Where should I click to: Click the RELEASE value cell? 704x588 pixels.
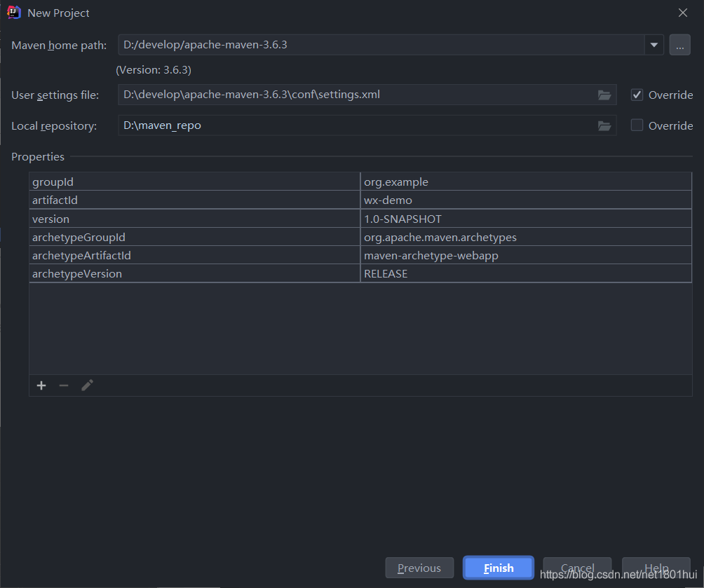(526, 274)
